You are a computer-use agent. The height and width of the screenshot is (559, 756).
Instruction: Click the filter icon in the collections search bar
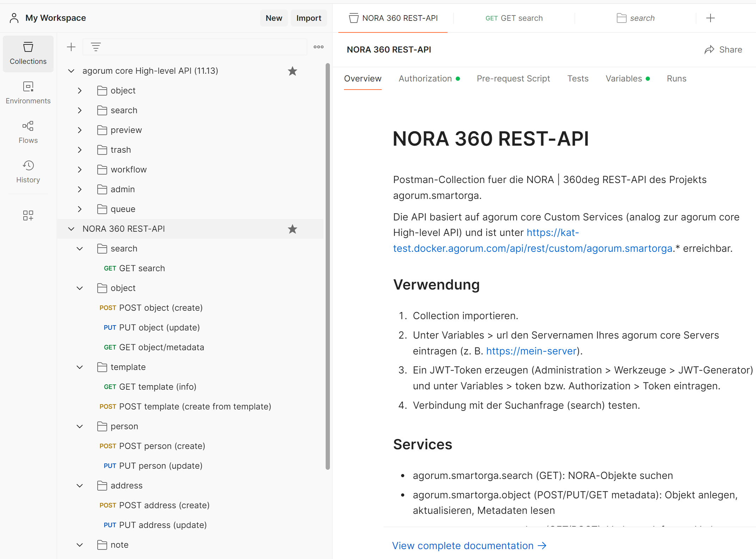96,47
